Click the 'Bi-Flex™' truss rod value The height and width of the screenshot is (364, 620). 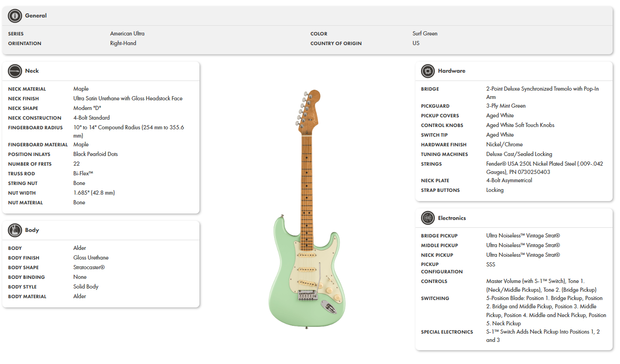click(x=83, y=173)
